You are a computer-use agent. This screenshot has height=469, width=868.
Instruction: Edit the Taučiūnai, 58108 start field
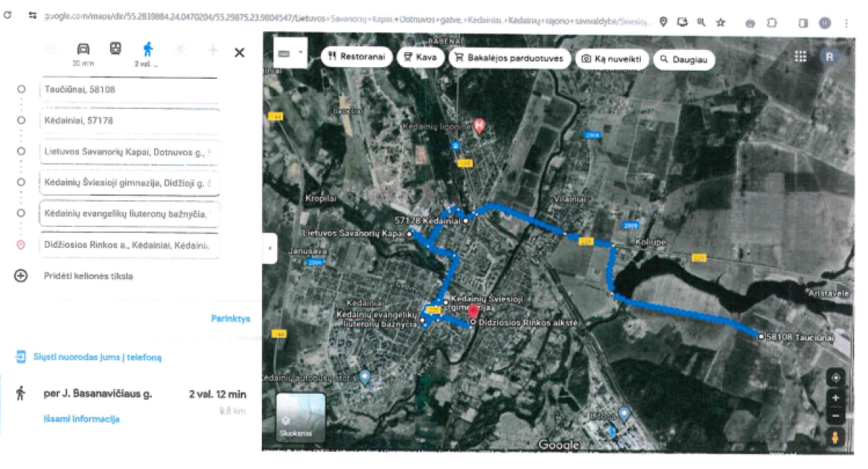(x=130, y=90)
